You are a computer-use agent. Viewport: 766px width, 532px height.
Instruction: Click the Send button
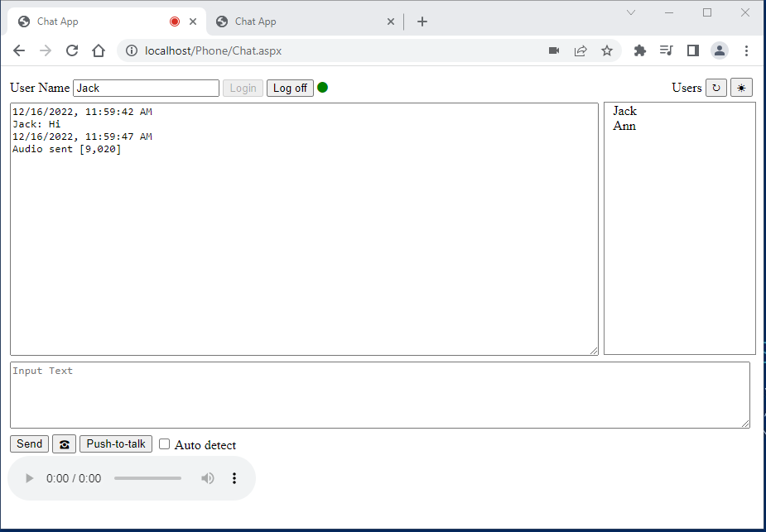coord(29,443)
